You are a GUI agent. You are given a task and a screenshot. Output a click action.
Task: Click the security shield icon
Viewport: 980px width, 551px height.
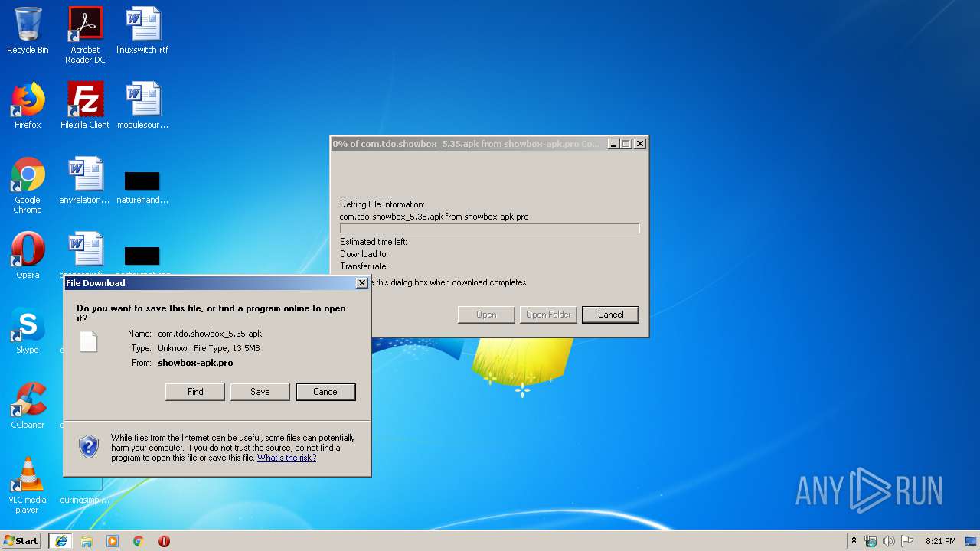pyautogui.click(x=90, y=446)
